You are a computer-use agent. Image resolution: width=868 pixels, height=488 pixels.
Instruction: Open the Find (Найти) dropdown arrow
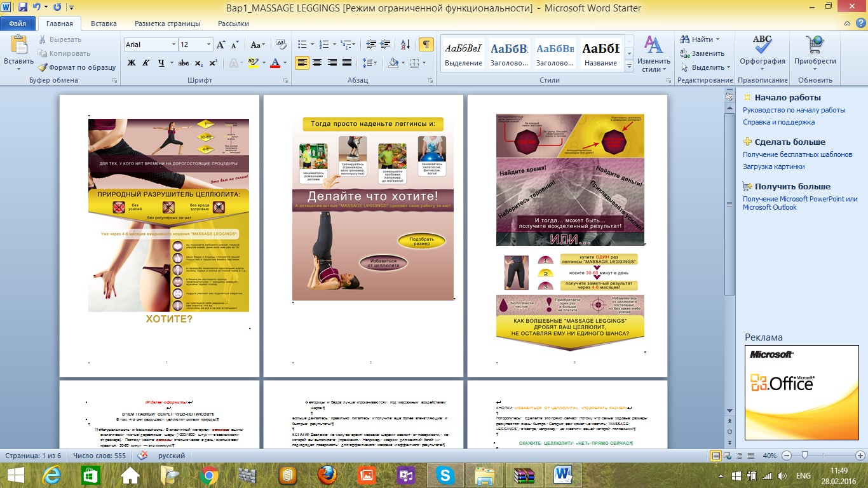click(718, 39)
